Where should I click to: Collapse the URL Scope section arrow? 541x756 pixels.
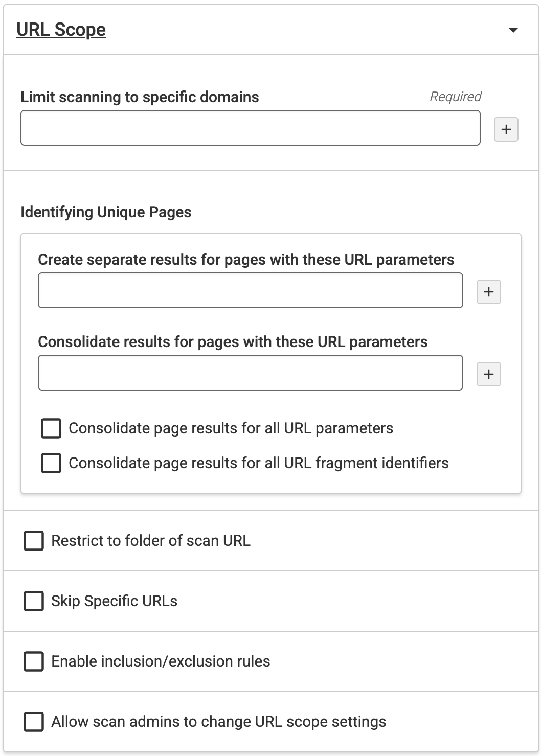[x=513, y=30]
